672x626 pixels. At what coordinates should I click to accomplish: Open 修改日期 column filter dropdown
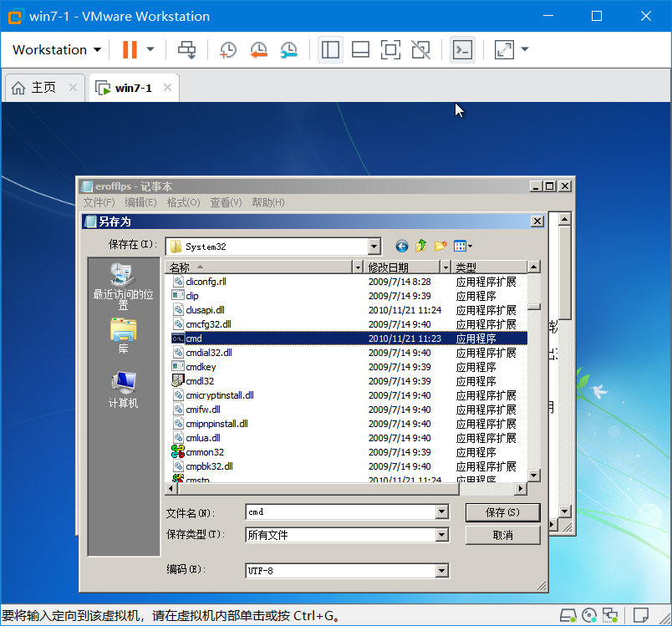(445, 267)
